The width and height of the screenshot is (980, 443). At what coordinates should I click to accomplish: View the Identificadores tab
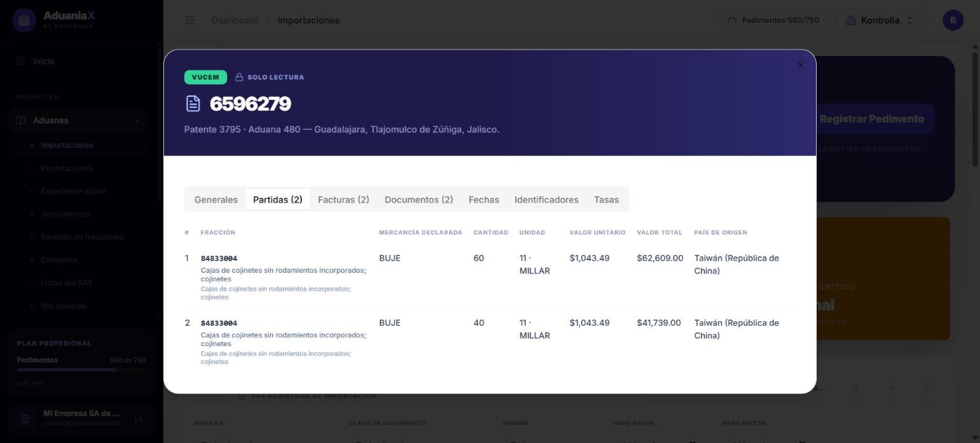[x=546, y=200]
